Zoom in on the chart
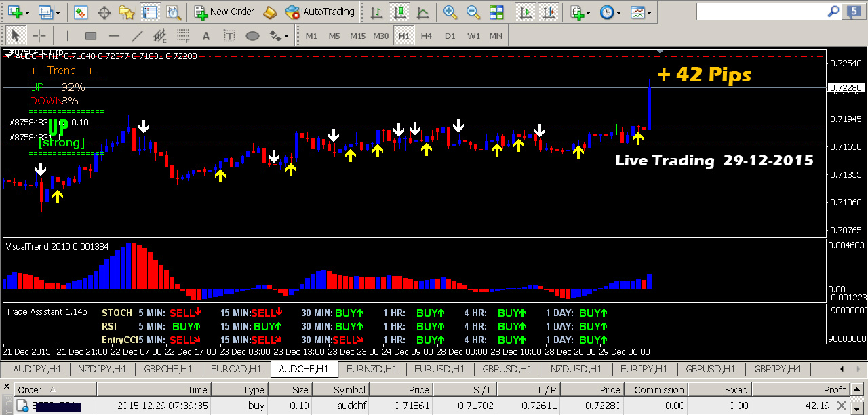The width and height of the screenshot is (868, 415). (450, 12)
